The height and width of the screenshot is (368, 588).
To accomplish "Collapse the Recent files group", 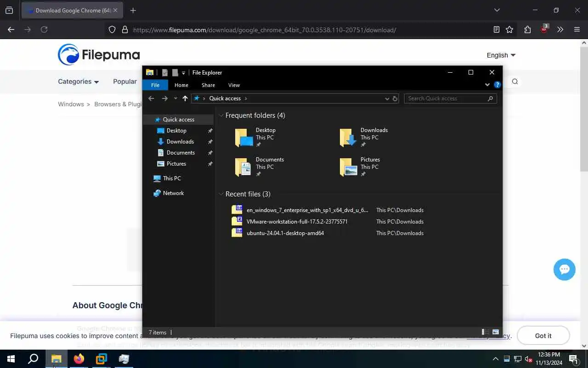I will click(221, 194).
